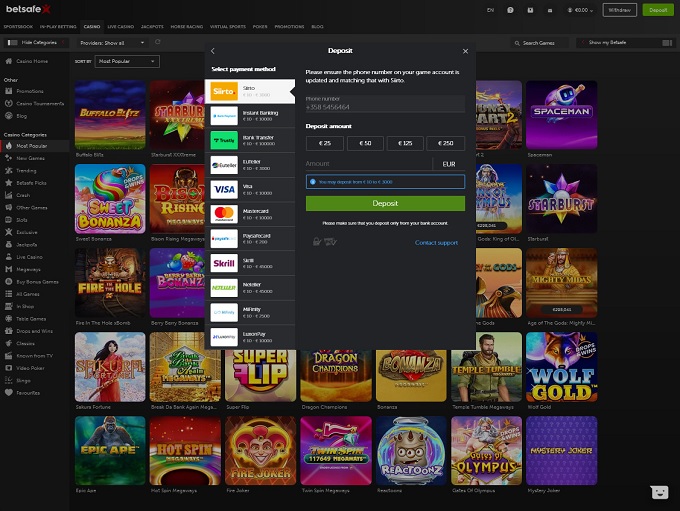The image size is (680, 511).
Task: Open live chat bubble icon
Action: pos(659,492)
